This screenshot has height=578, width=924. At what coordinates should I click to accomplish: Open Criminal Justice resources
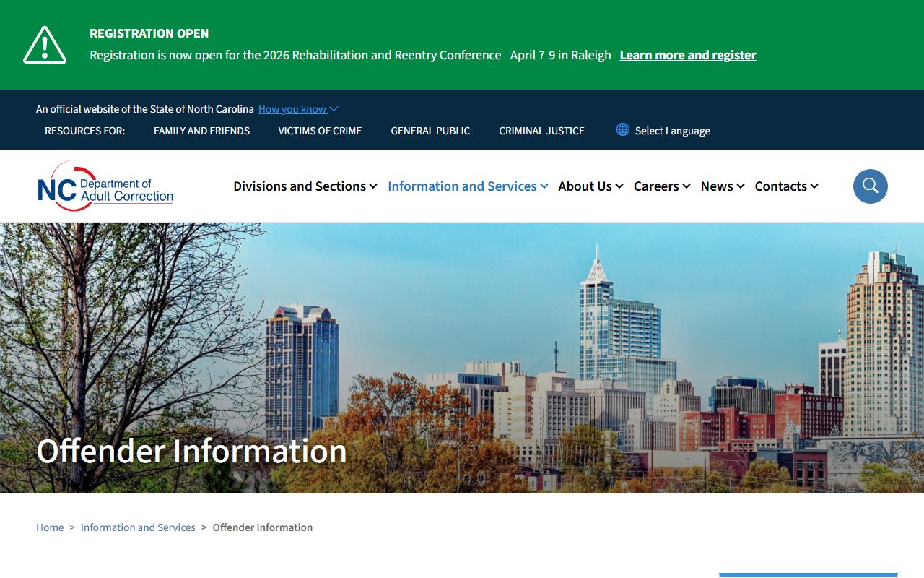(541, 131)
